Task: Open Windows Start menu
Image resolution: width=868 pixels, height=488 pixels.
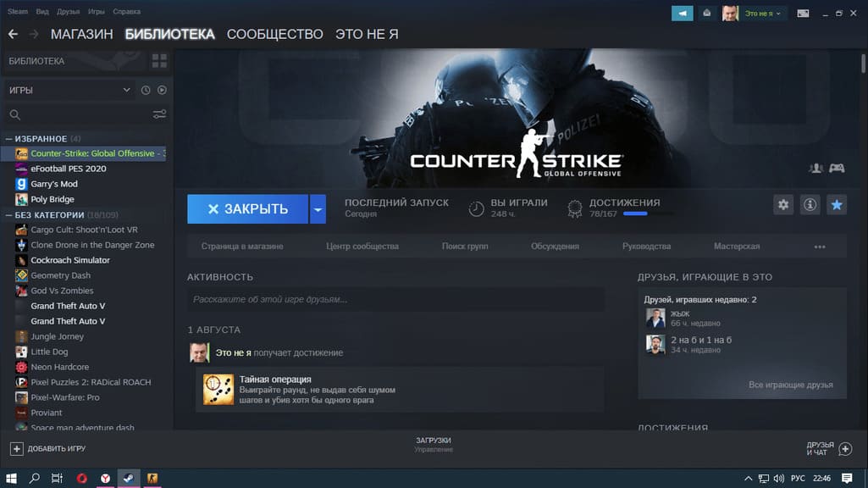Action: 11,478
